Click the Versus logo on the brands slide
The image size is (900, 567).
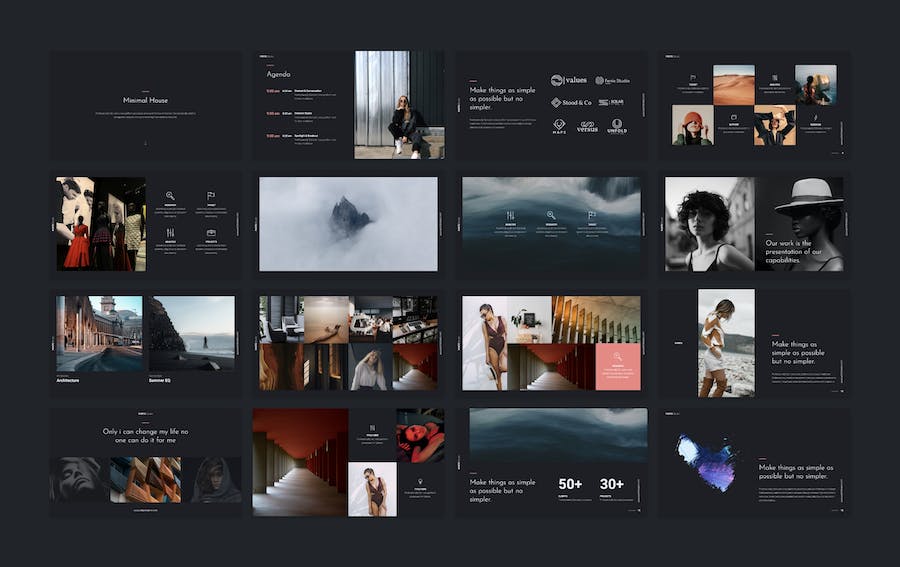[587, 127]
